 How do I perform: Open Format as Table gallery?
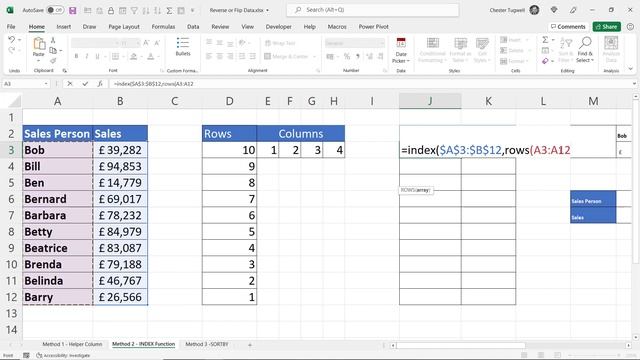[460, 50]
